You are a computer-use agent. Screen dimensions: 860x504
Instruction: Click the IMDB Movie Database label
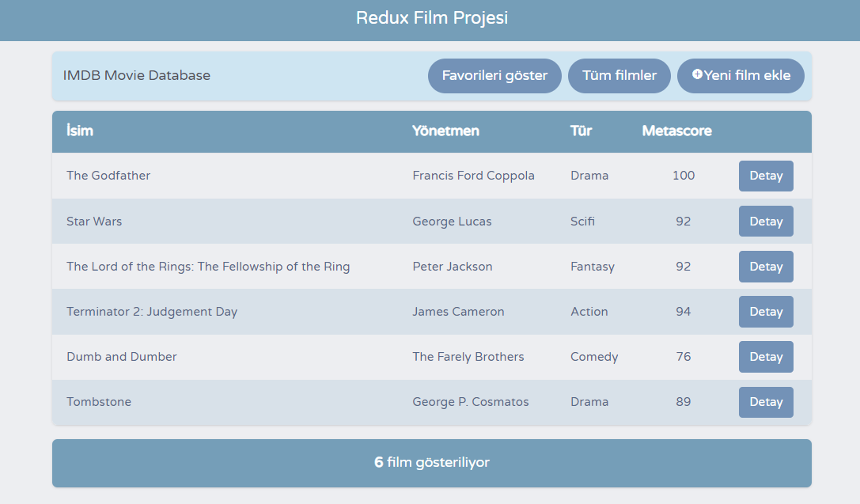pos(137,75)
